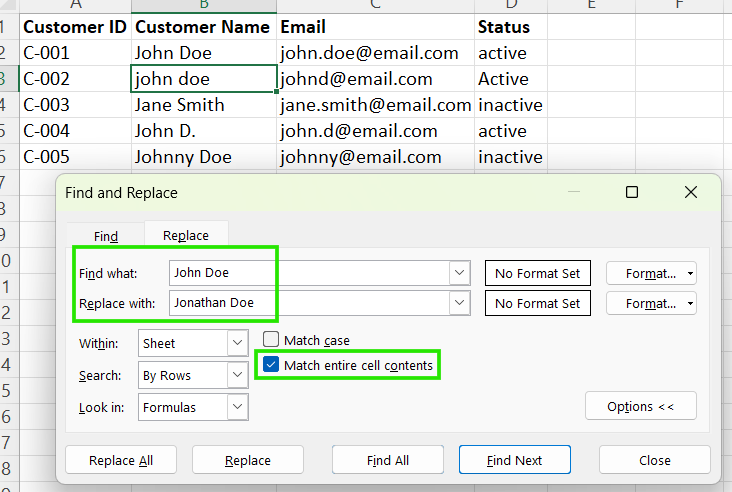Maximize the Find and Replace dialog
The height and width of the screenshot is (492, 732).
(632, 192)
